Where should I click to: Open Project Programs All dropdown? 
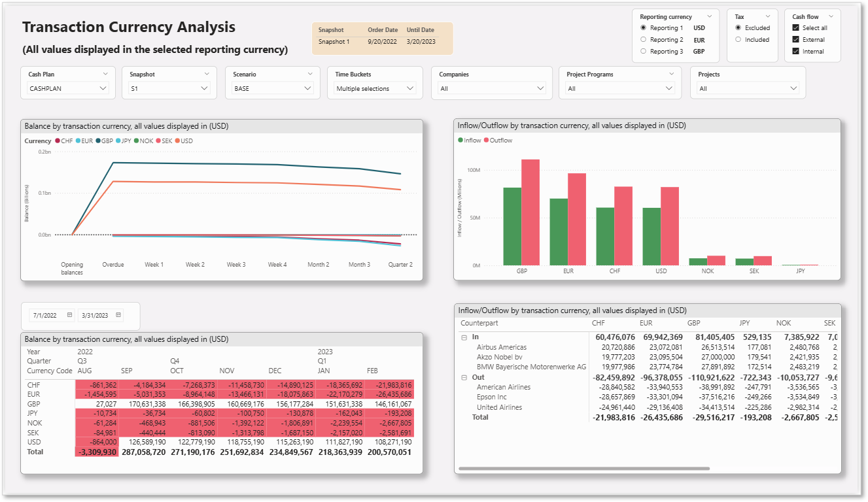pos(620,88)
